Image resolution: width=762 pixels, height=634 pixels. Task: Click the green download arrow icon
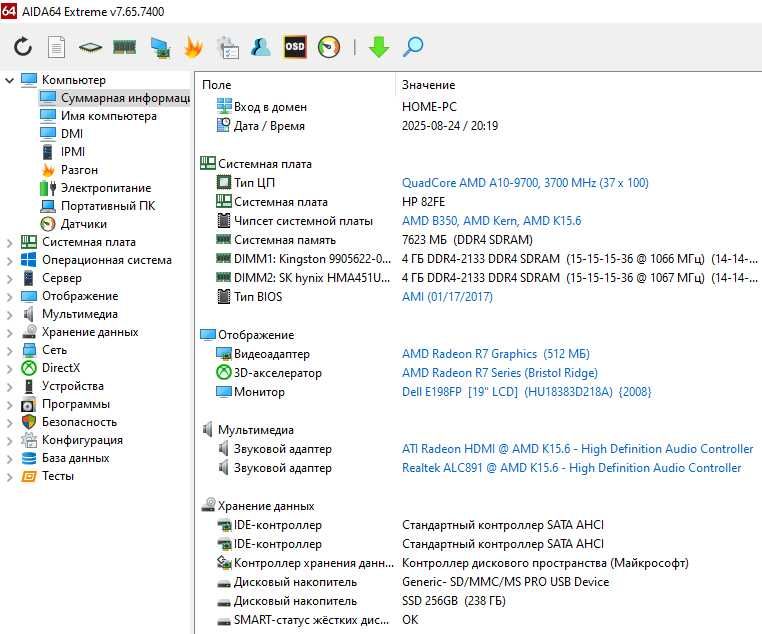click(379, 47)
